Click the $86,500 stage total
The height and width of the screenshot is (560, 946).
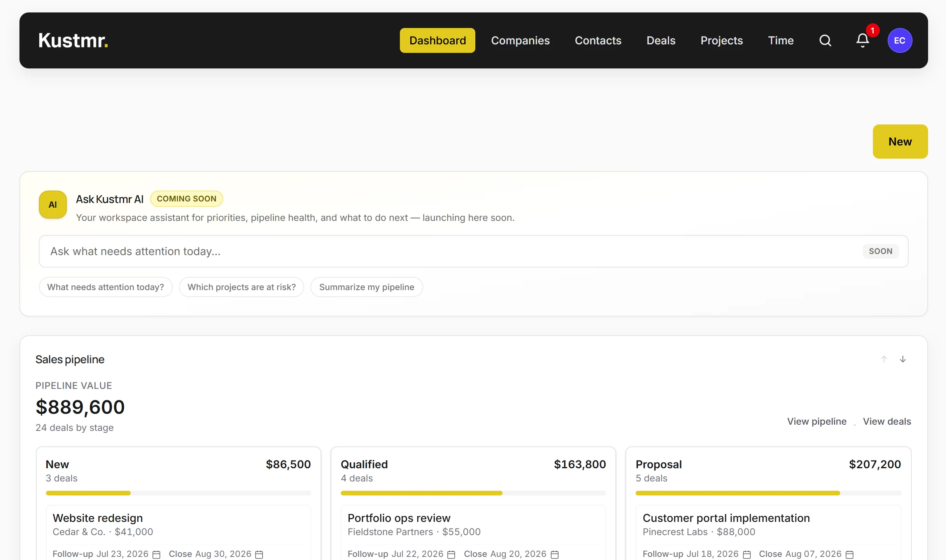click(x=288, y=464)
